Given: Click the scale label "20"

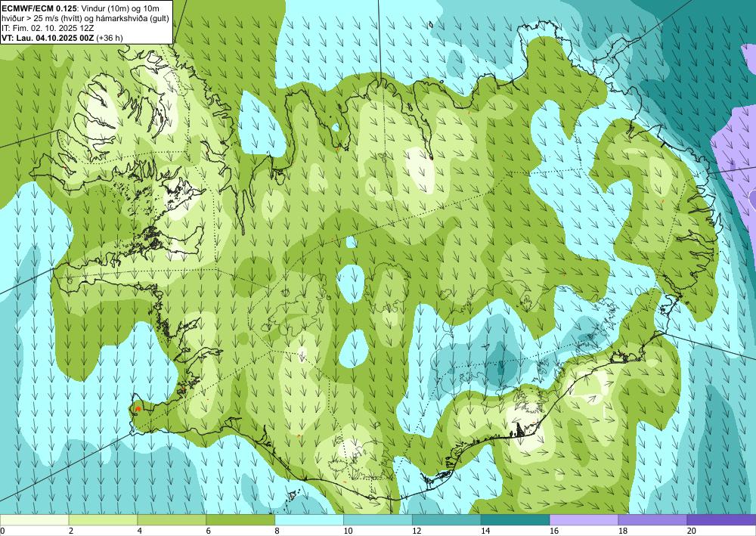Looking at the screenshot, I should pyautogui.click(x=691, y=531).
